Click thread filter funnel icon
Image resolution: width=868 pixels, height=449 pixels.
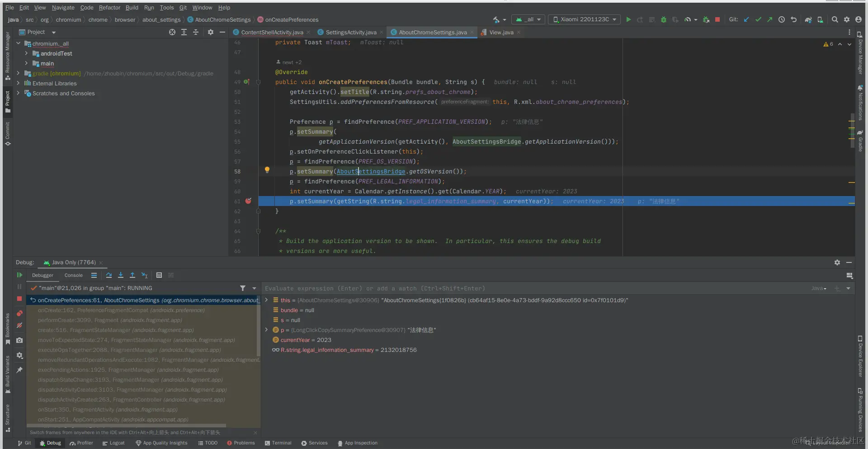tap(243, 288)
